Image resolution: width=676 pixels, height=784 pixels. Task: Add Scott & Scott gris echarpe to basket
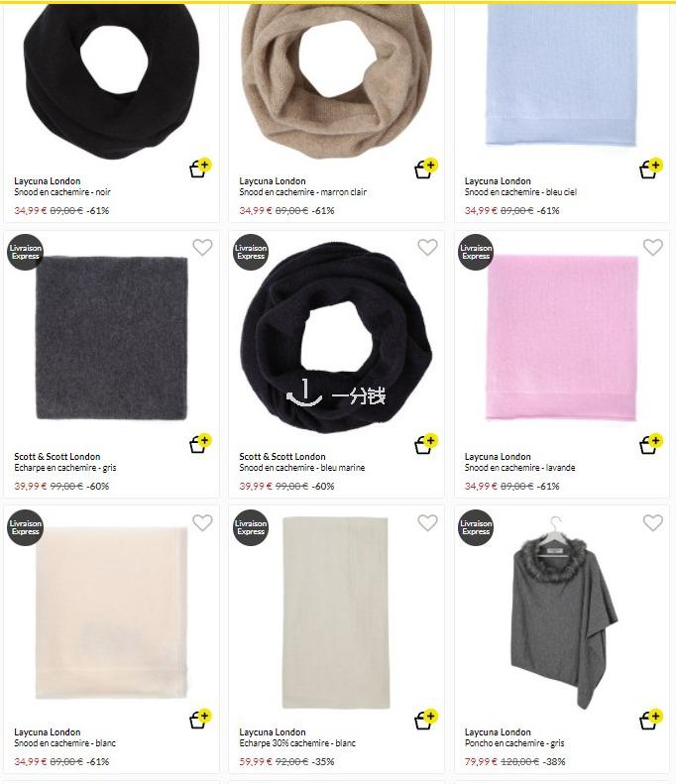click(x=200, y=443)
